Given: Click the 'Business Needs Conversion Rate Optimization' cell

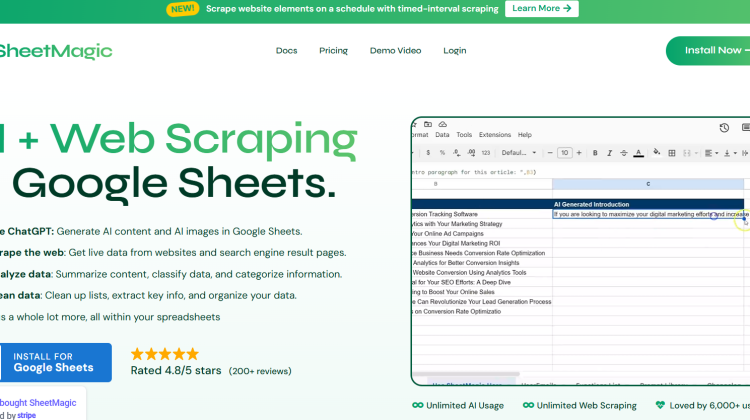Looking at the screenshot, I should (x=482, y=253).
